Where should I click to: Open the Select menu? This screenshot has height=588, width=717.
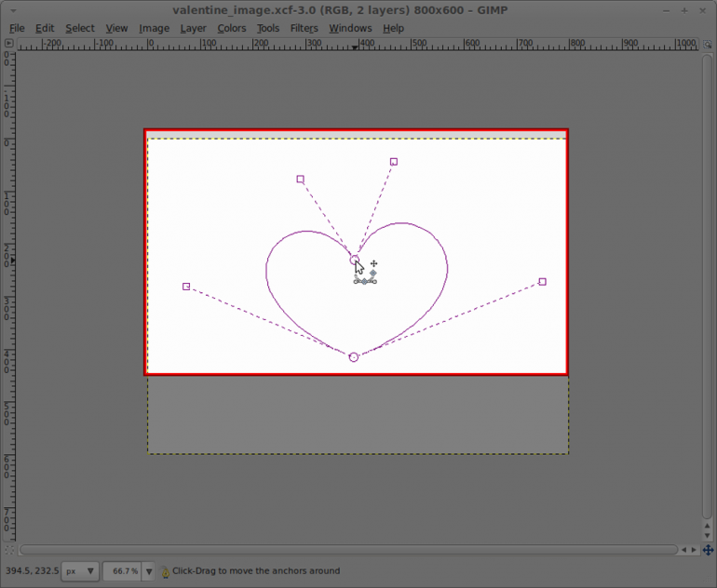pyautogui.click(x=79, y=28)
